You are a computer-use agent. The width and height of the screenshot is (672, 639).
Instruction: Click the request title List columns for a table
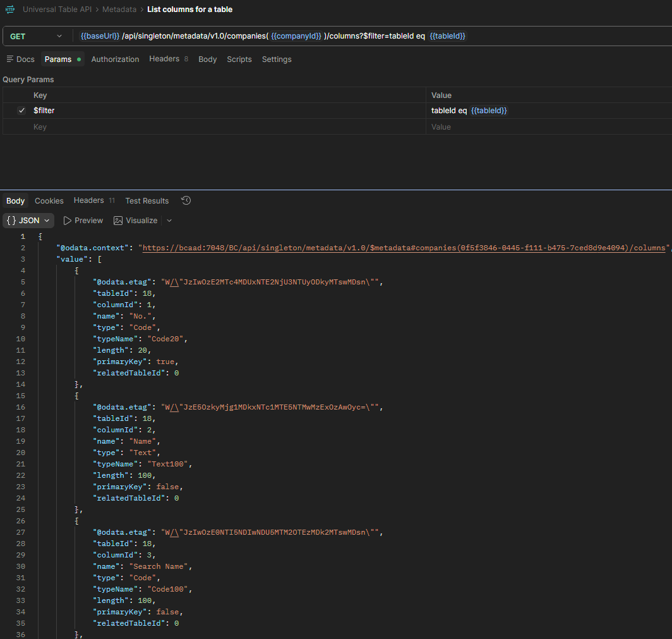[190, 9]
